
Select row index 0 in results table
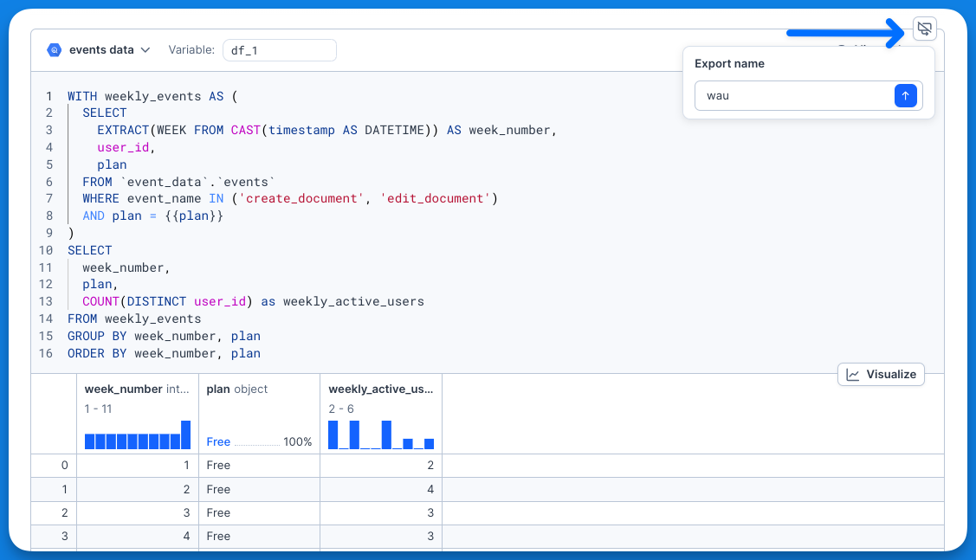coord(64,466)
